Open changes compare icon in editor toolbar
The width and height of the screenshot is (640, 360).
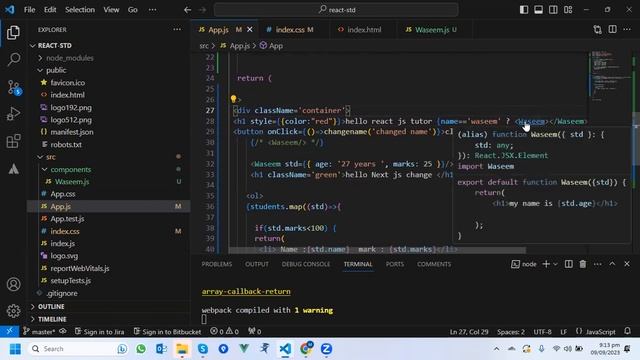pos(598,29)
